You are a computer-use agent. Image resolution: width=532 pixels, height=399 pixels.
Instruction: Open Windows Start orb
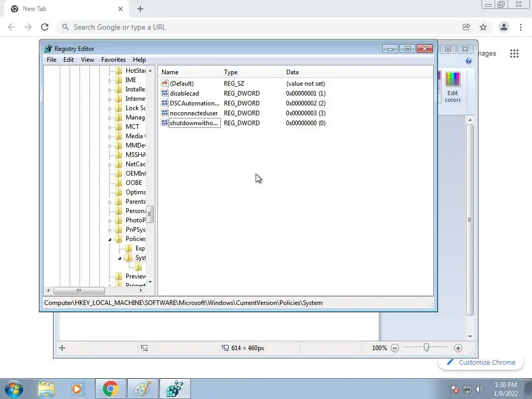click(x=14, y=389)
